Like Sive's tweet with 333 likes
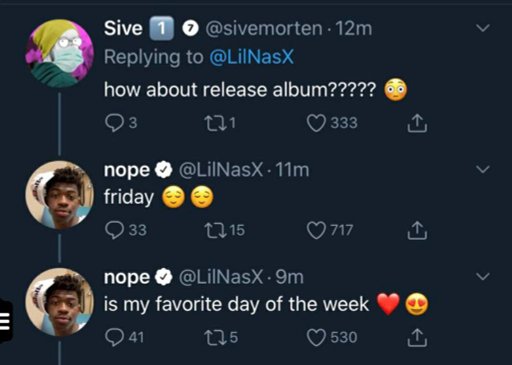Viewport: 512px width, 365px height. pos(316,123)
